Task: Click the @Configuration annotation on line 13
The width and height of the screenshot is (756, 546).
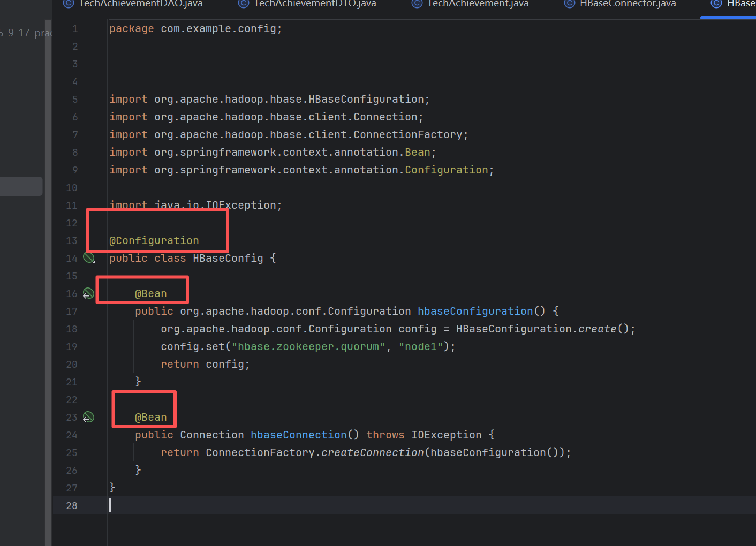Action: [x=154, y=241]
